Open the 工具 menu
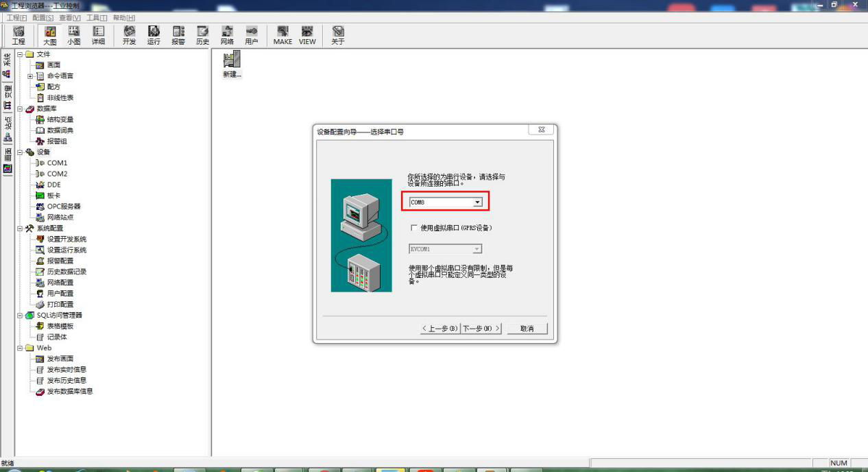 coord(97,17)
